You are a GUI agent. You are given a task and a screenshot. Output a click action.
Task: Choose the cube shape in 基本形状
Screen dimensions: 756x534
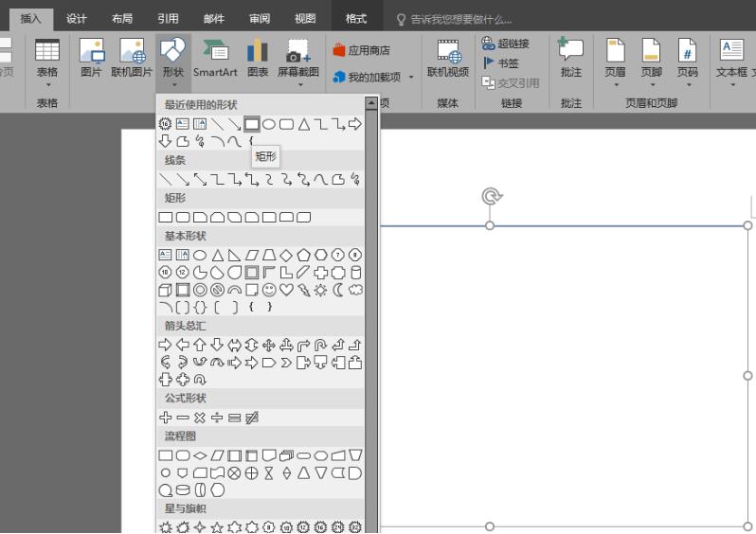pyautogui.click(x=166, y=290)
